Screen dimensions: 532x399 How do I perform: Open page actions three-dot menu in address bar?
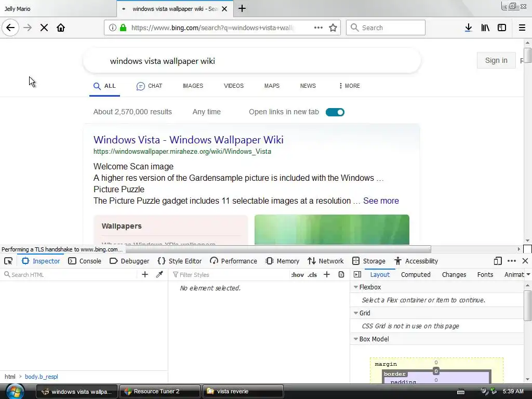tap(318, 28)
